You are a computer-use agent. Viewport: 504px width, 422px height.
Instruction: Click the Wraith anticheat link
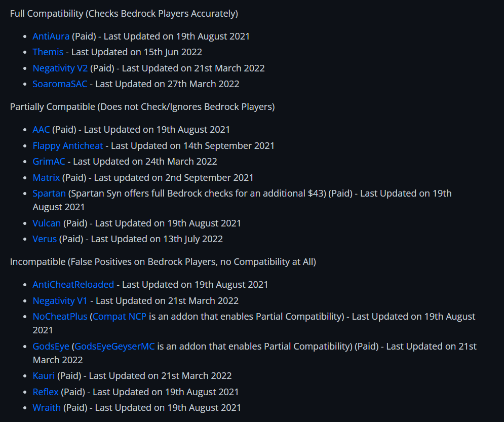[47, 407]
